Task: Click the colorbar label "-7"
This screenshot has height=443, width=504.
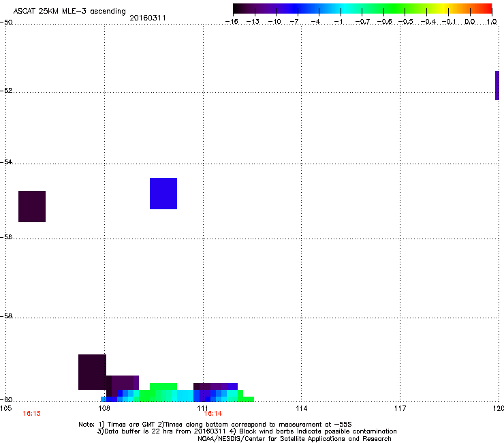Action: (294, 22)
